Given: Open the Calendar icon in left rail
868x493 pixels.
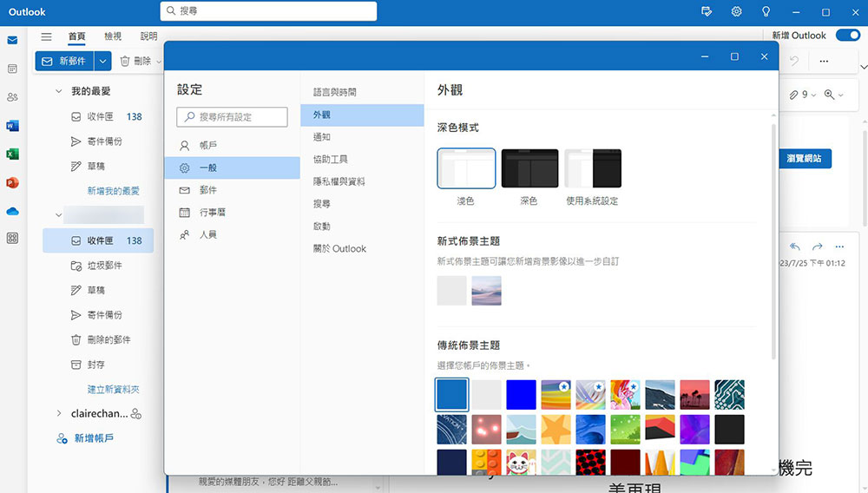Looking at the screenshot, I should pyautogui.click(x=12, y=69).
